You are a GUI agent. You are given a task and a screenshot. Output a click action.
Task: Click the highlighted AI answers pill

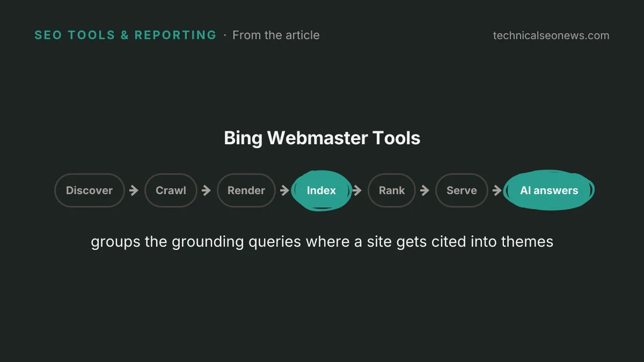[x=549, y=190]
